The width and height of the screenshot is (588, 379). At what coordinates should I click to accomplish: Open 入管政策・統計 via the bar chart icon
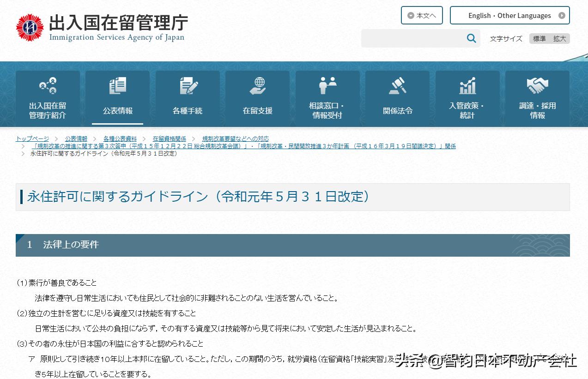(x=467, y=85)
